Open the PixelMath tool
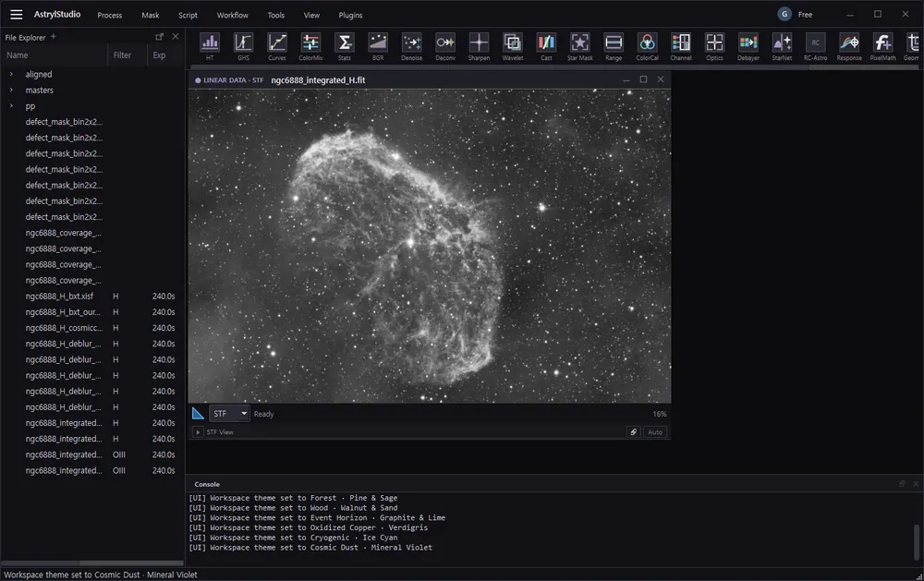The image size is (924, 581). click(882, 46)
